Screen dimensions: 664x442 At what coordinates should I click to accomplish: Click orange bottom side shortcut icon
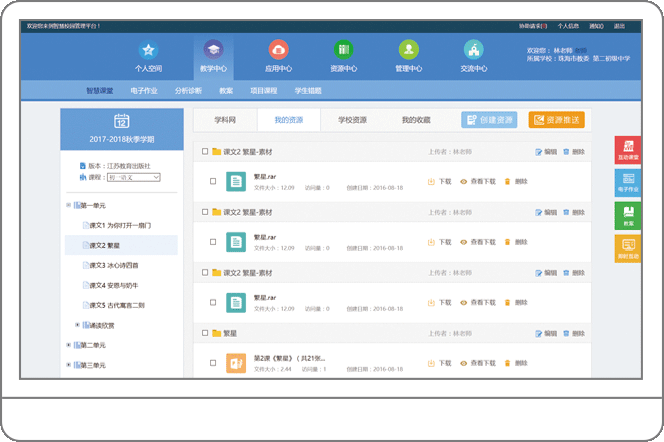628,249
